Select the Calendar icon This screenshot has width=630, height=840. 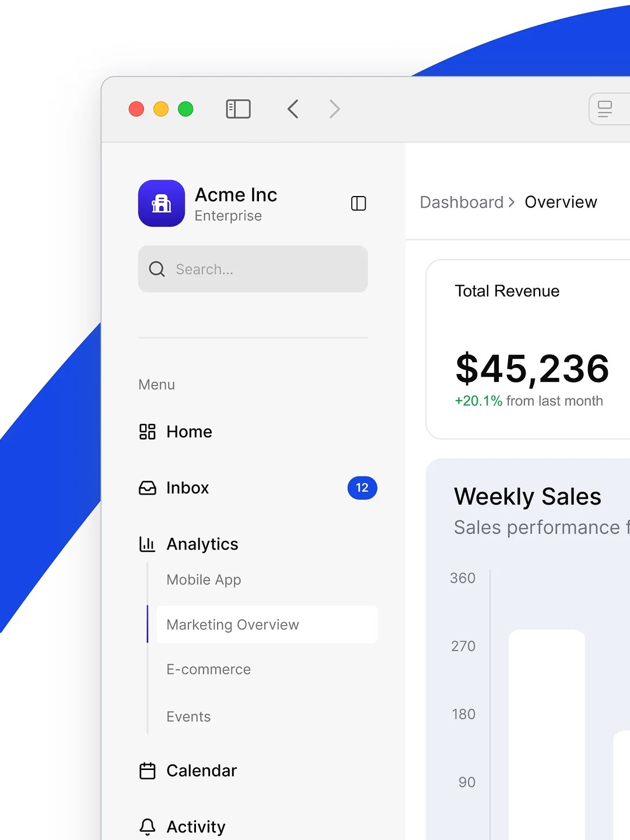click(148, 771)
